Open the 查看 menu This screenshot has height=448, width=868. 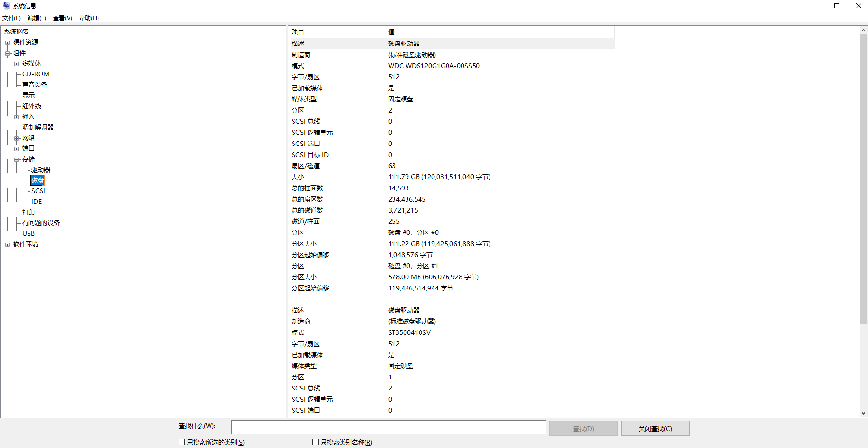point(62,18)
